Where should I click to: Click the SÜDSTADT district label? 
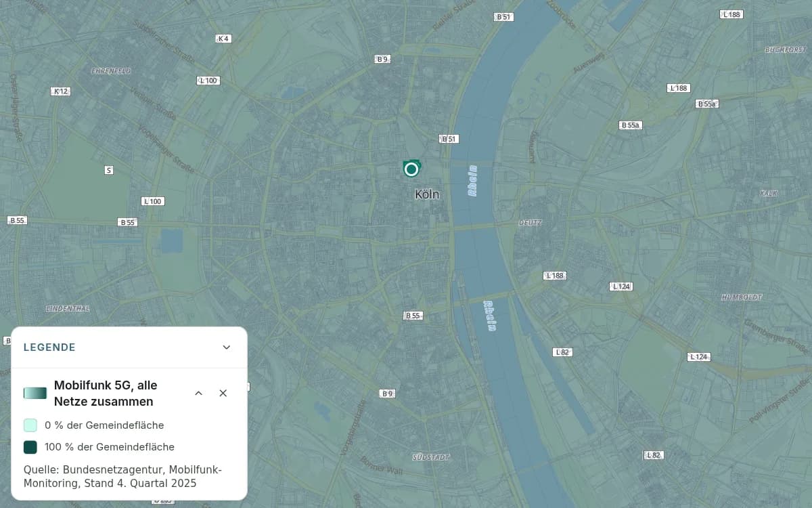(x=431, y=457)
